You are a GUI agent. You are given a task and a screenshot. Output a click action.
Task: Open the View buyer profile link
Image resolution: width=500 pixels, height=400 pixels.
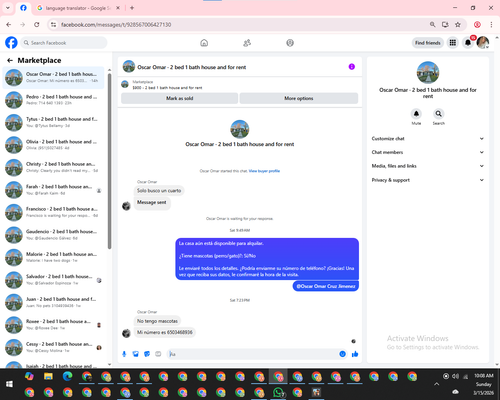[264, 171]
